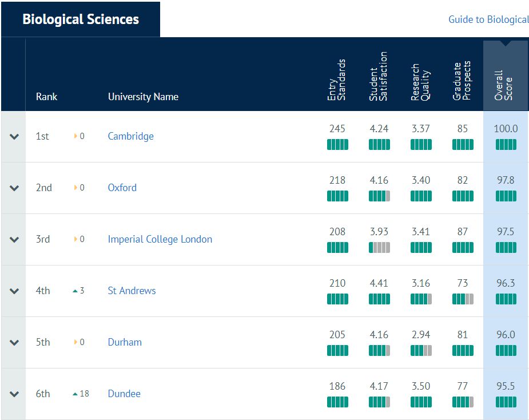Click Dundee's rank change value 18
Viewport: 529px width, 420px height.
click(84, 393)
